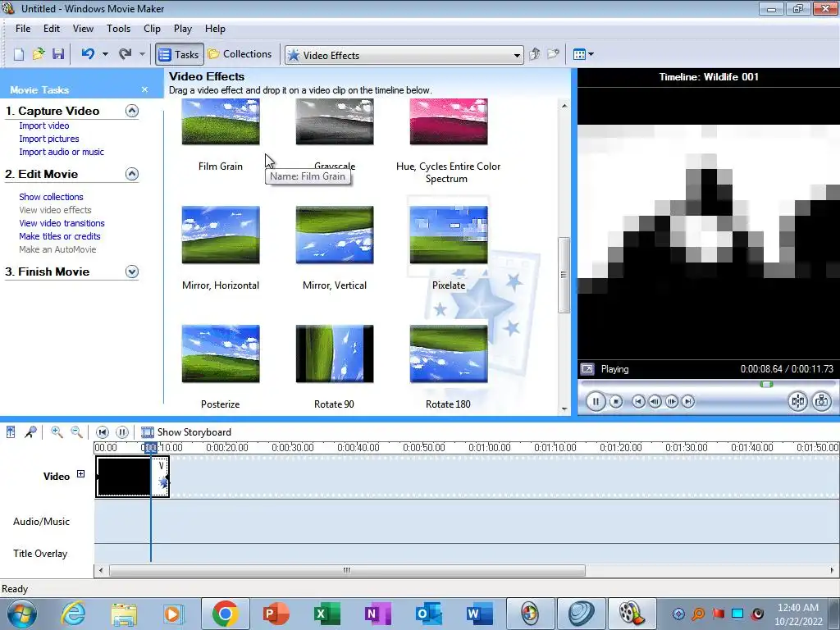This screenshot has width=840, height=630.
Task: Select the Rotate 90 effect thumbnail
Action: [x=335, y=354]
